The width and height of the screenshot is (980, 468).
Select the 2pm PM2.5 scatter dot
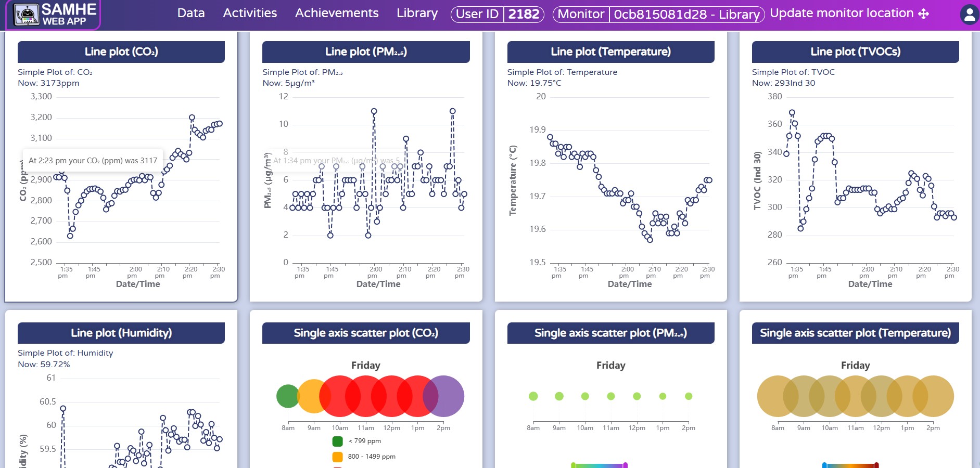[689, 396]
